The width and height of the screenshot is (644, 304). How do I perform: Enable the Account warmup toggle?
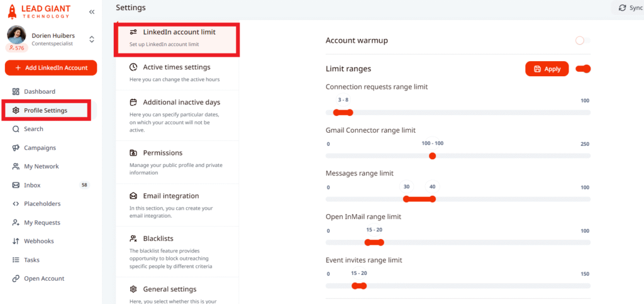582,41
